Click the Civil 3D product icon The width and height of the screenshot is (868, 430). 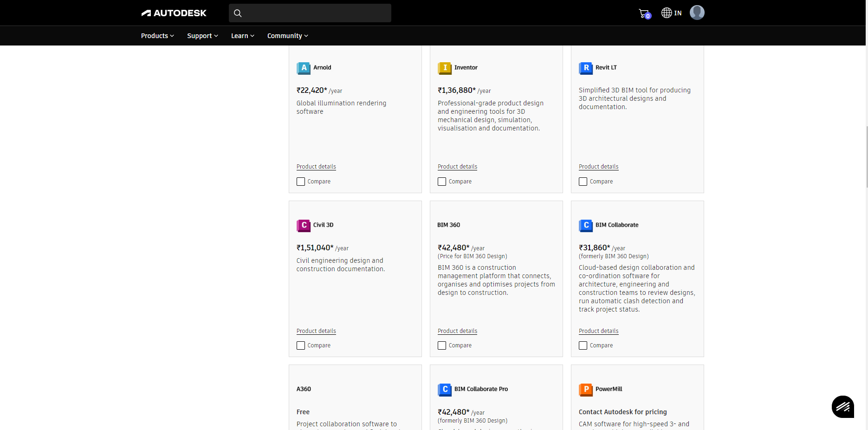pyautogui.click(x=304, y=226)
